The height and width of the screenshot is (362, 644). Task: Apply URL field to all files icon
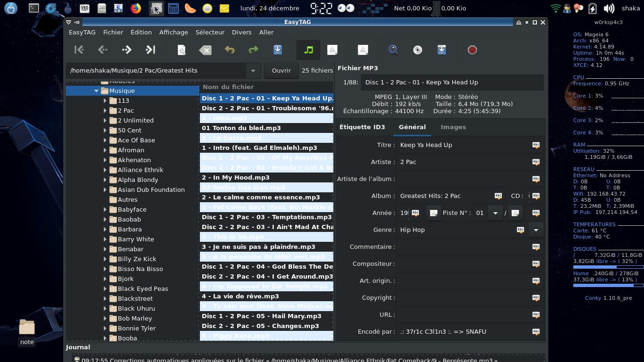(x=536, y=315)
